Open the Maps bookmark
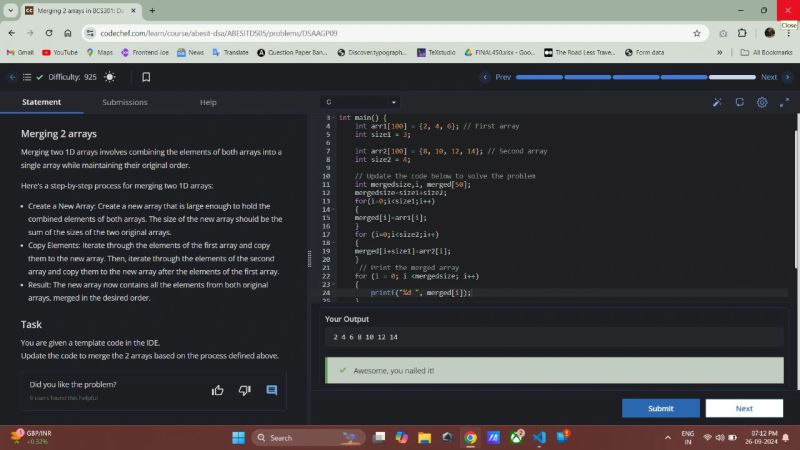Viewport: 800px width, 450px height. point(99,53)
